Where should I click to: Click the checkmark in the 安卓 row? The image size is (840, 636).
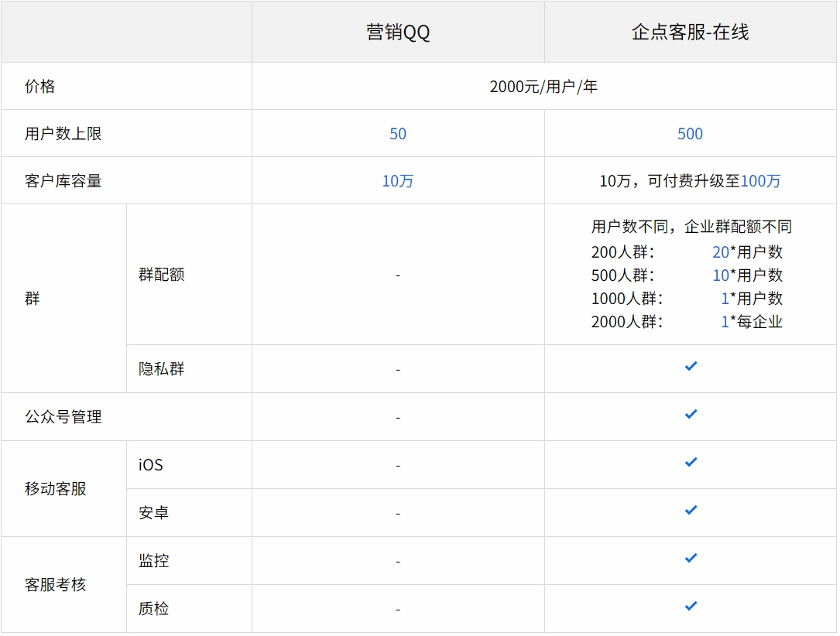(691, 510)
